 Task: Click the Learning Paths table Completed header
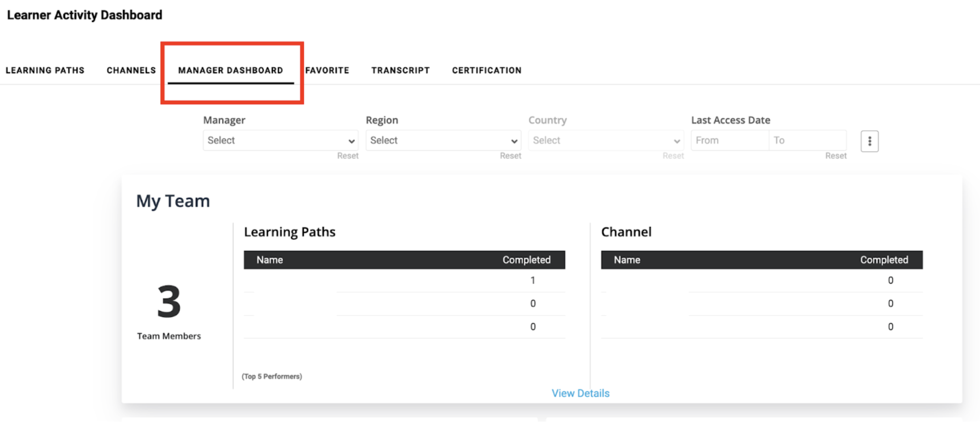527,260
